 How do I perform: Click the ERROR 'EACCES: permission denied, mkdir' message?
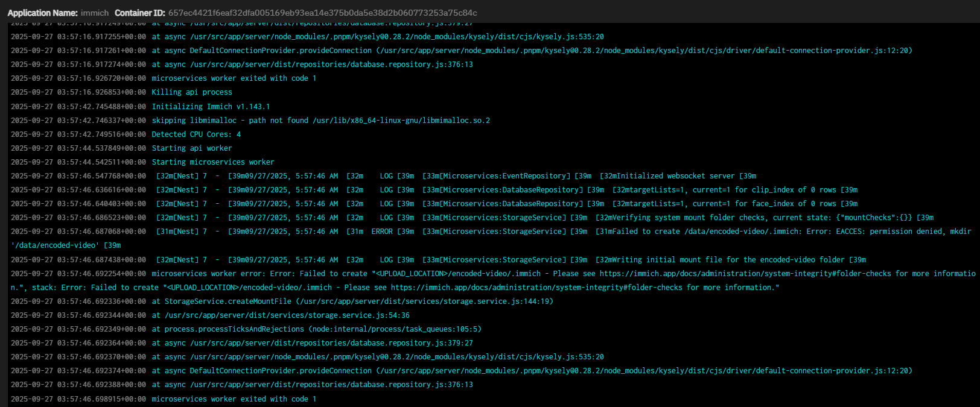click(x=792, y=231)
